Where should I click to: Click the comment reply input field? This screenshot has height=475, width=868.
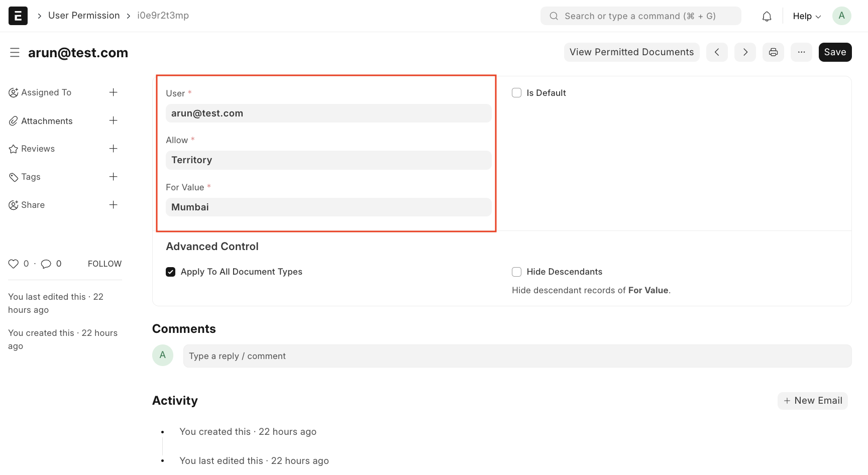[517, 356]
